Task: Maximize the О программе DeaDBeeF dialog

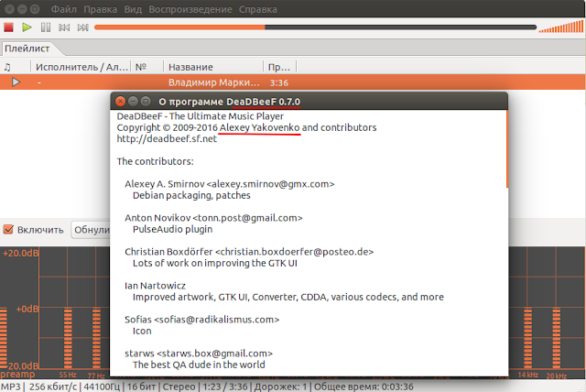Action: tap(146, 102)
